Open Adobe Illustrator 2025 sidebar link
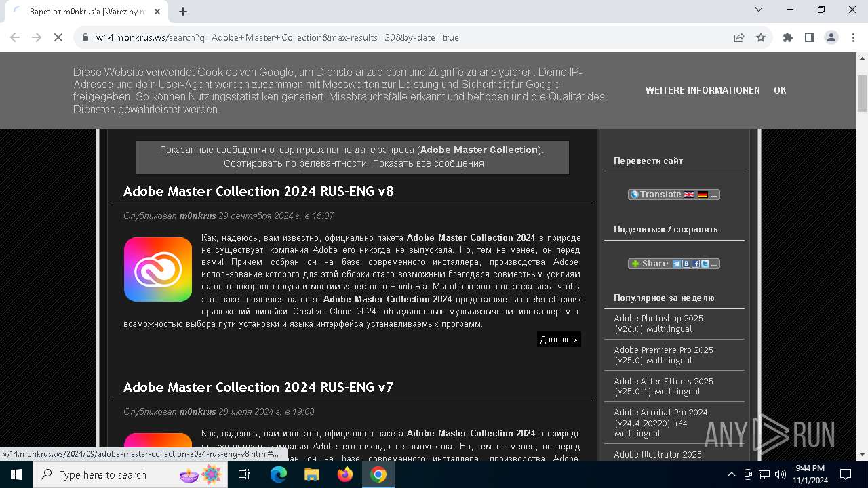This screenshot has height=488, width=868. (x=658, y=454)
